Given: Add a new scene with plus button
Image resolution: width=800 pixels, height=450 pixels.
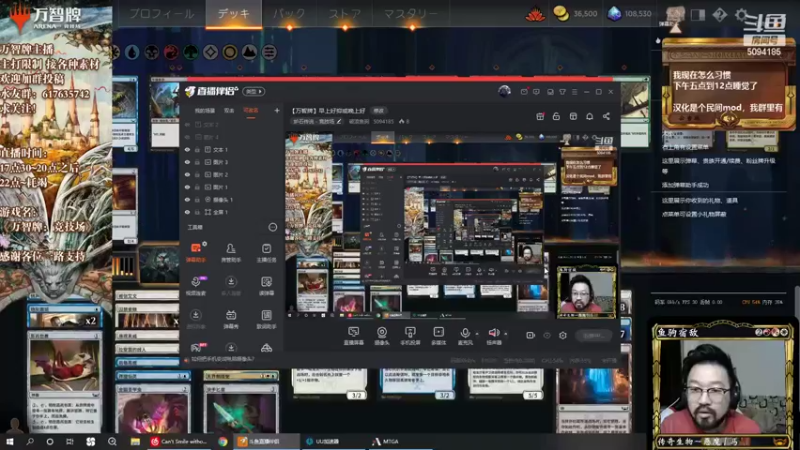Looking at the screenshot, I should click(277, 110).
